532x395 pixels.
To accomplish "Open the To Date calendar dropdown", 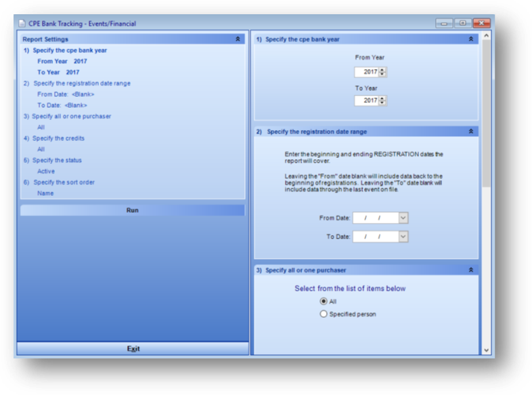I will tap(403, 236).
